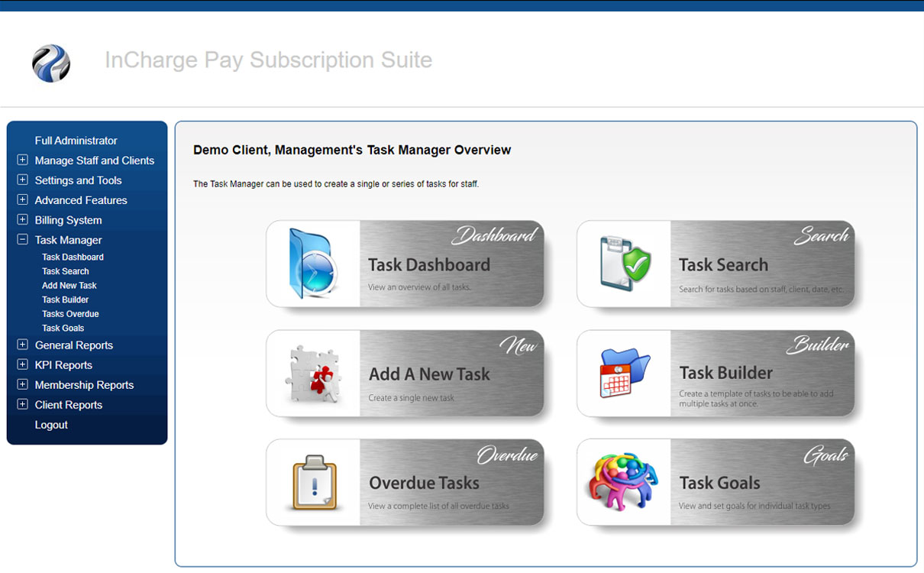Image resolution: width=924 pixels, height=573 pixels.
Task: Click the 'View and set goals' description text
Action: pyautogui.click(x=754, y=506)
